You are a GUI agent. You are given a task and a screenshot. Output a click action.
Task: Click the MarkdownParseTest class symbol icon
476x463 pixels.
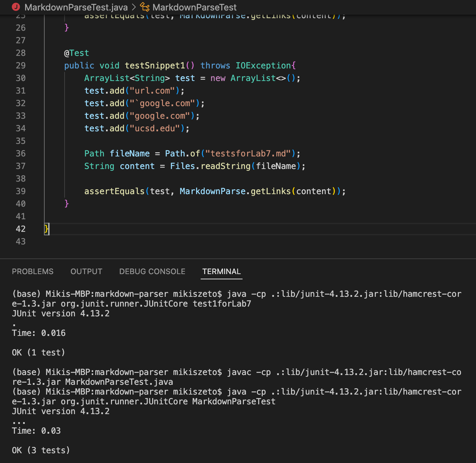click(x=144, y=7)
